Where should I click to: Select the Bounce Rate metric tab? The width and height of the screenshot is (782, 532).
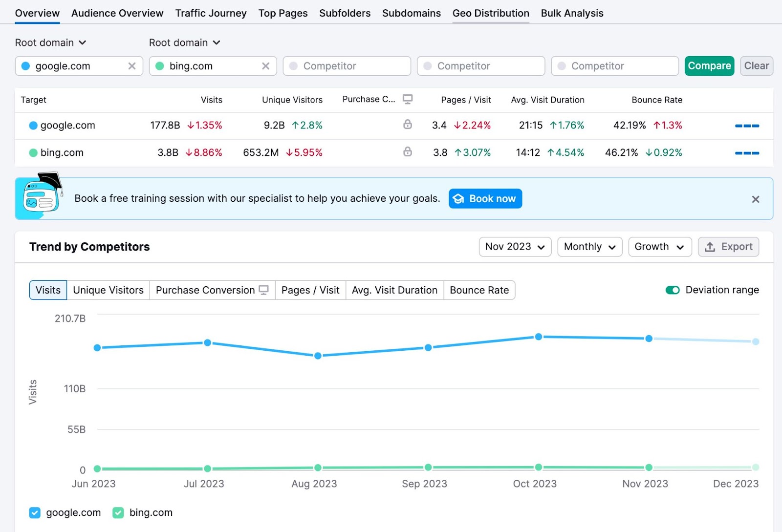[x=479, y=290]
